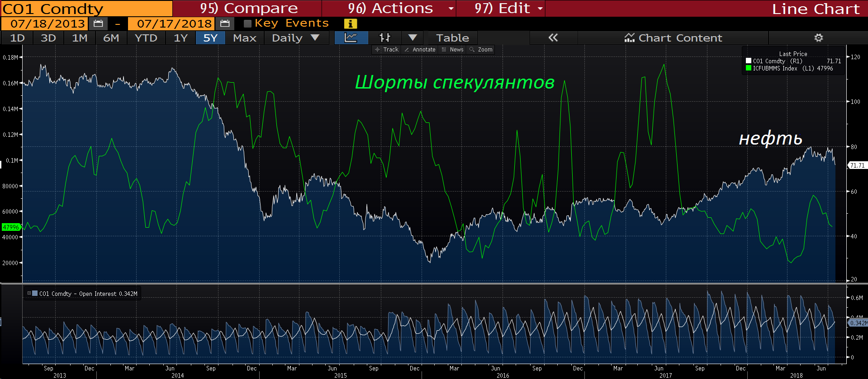Click the yellow Key Events info icon
The height and width of the screenshot is (379, 868).
351,23
